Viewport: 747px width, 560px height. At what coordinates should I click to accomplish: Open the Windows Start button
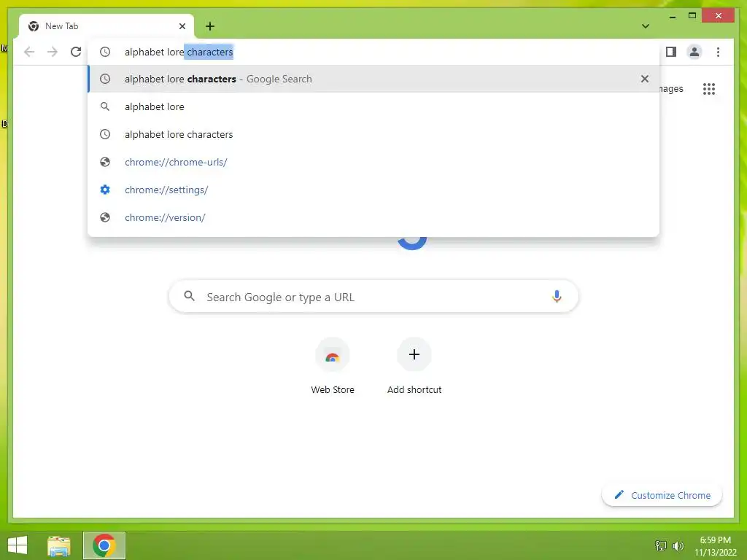click(18, 545)
